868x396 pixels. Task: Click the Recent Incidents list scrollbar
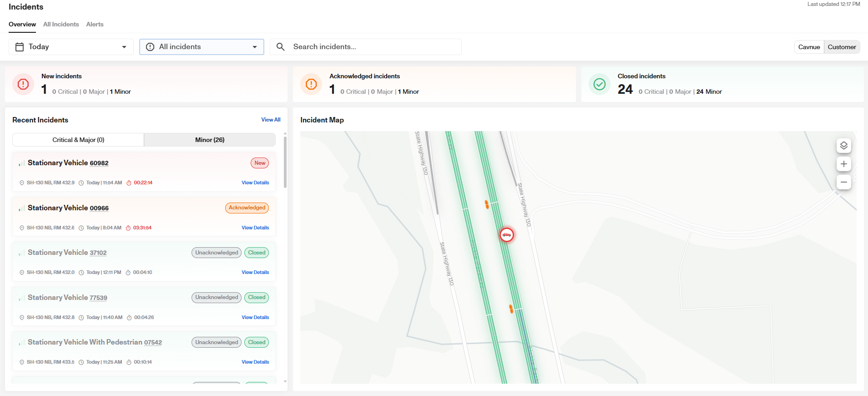(x=285, y=162)
